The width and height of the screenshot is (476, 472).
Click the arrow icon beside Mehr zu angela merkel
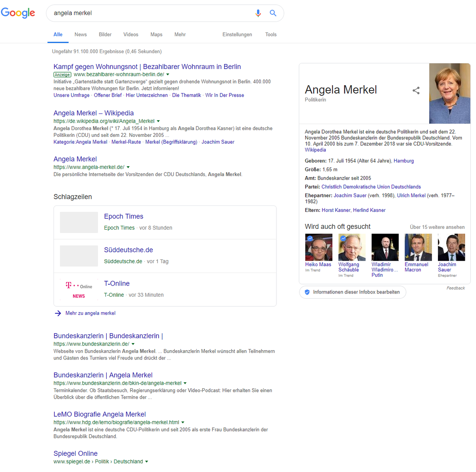coord(58,313)
